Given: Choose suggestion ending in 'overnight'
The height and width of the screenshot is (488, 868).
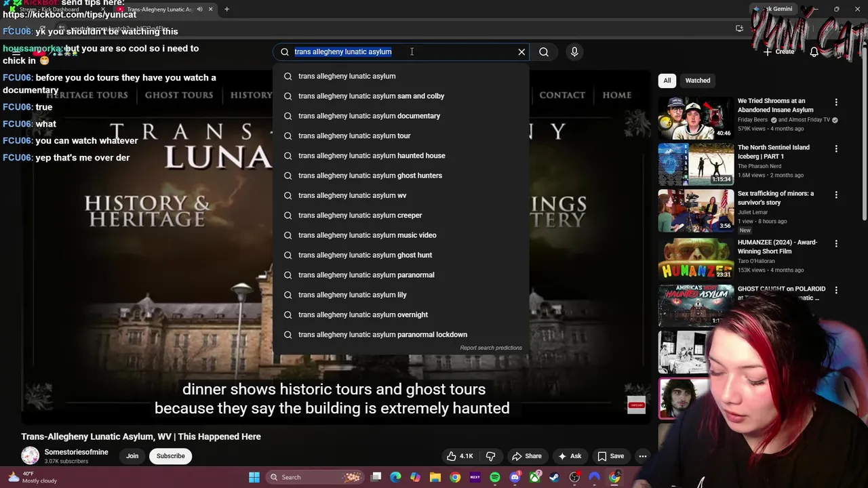Looking at the screenshot, I should pos(401,314).
